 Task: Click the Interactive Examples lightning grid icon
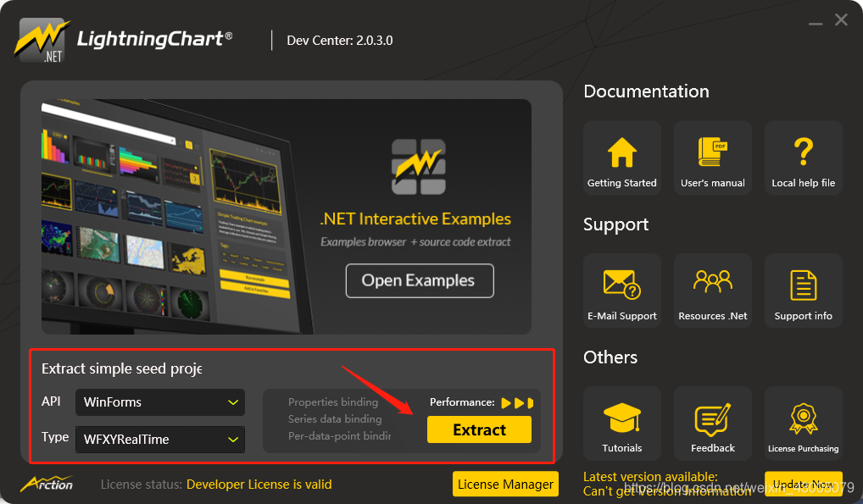pos(418,166)
